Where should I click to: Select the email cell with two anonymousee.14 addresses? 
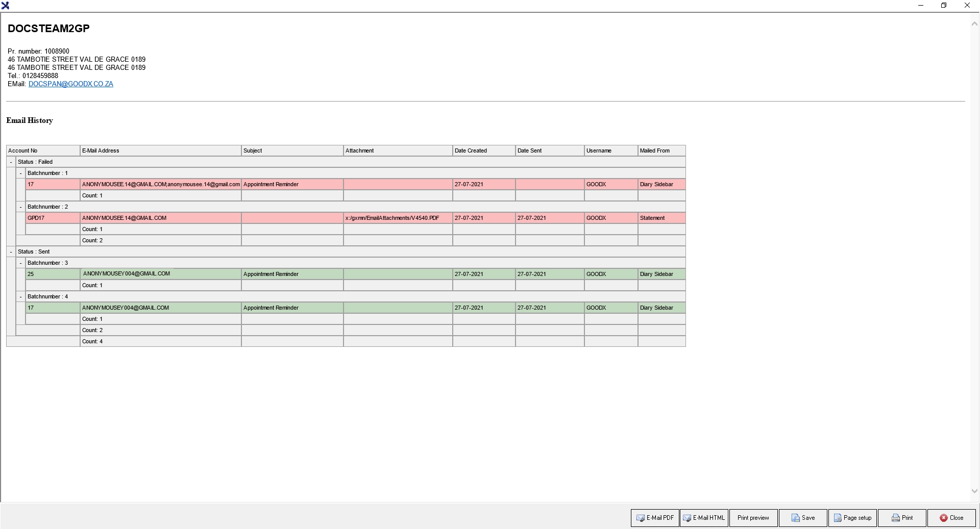(160, 184)
